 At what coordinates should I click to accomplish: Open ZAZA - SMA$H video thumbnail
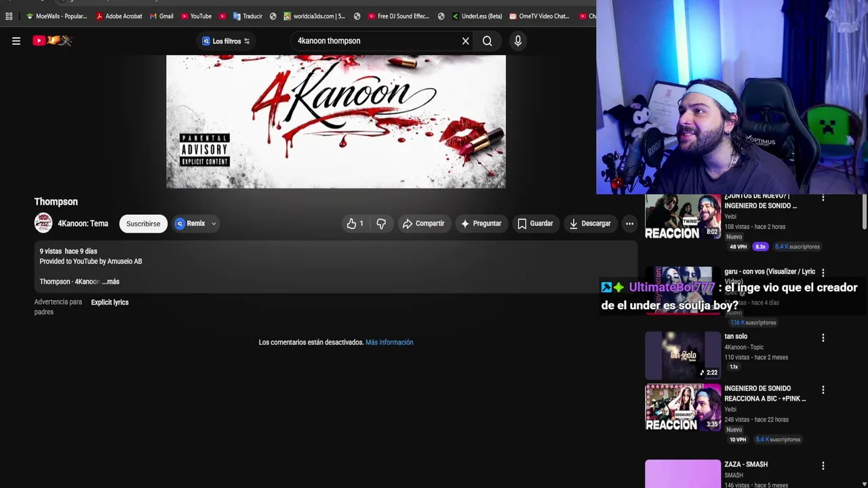[x=683, y=474]
